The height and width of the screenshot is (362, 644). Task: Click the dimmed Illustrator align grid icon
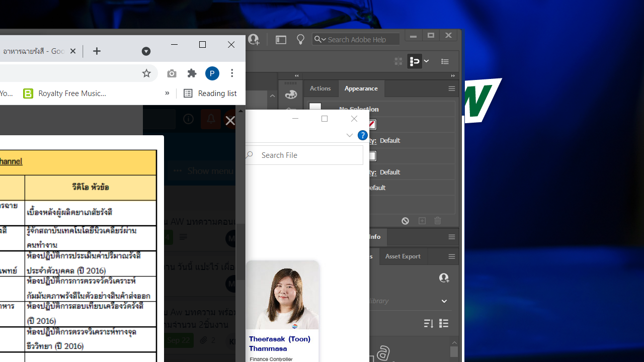pyautogui.click(x=398, y=61)
